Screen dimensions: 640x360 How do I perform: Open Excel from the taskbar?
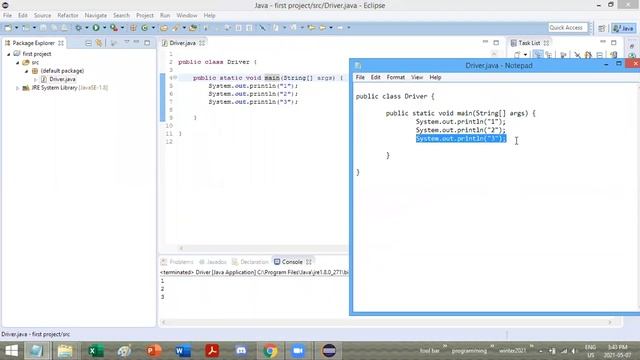point(96,351)
